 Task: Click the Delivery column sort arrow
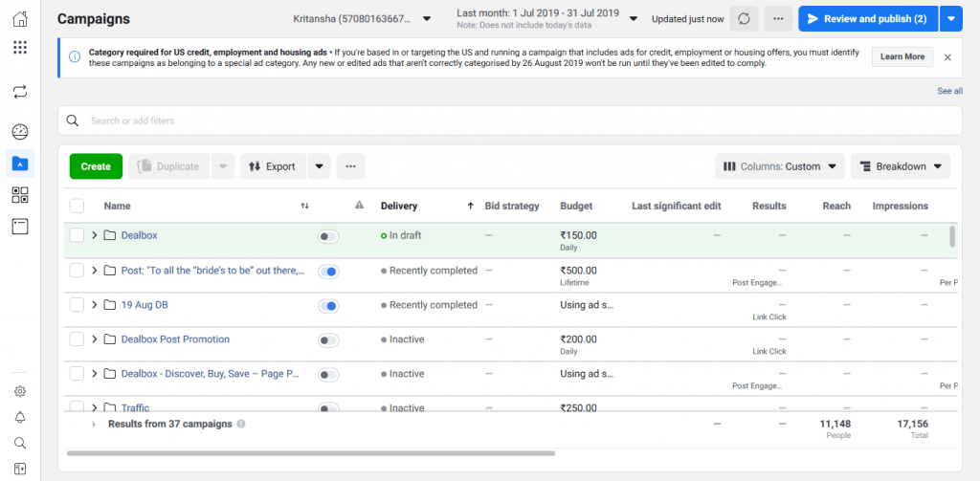pyautogui.click(x=470, y=206)
